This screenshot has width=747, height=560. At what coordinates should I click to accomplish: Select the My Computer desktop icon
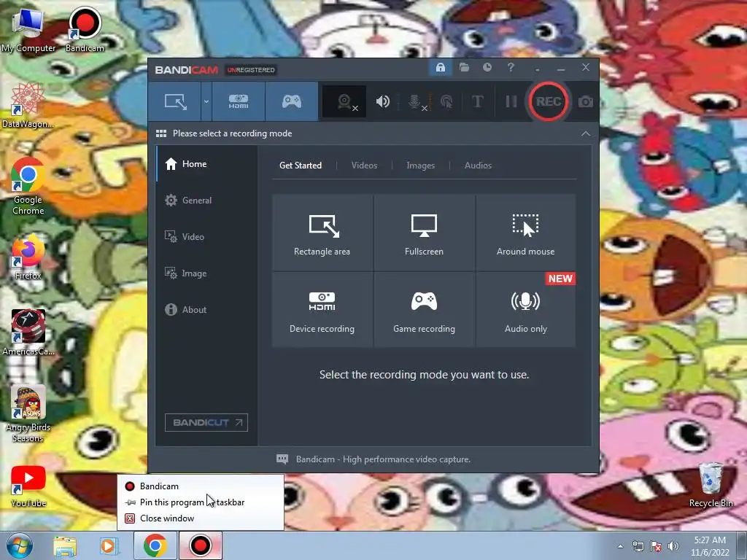[x=28, y=31]
